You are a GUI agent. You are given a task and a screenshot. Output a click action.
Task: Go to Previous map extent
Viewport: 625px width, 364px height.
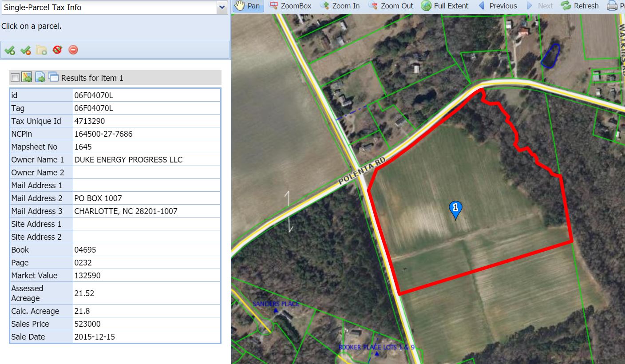(498, 6)
